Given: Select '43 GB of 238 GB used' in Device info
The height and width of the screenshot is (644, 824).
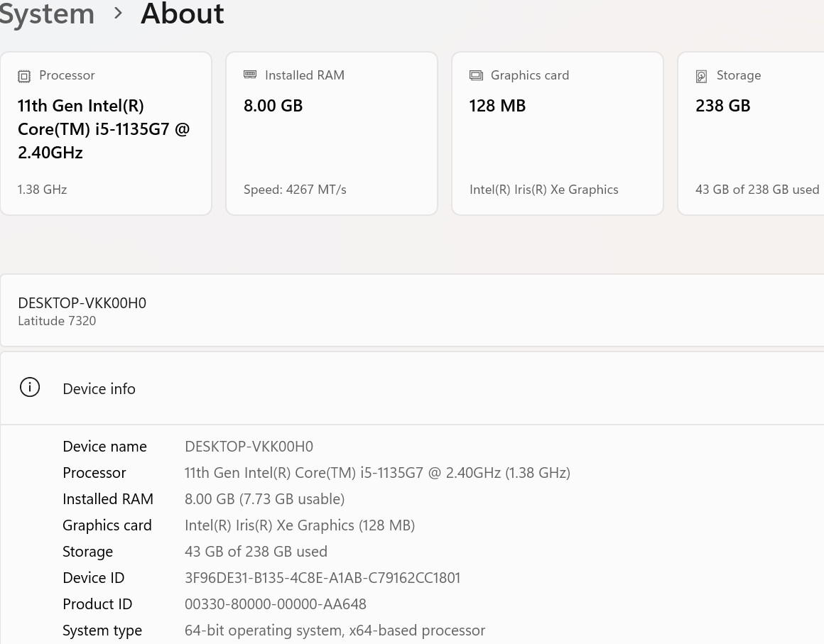Looking at the screenshot, I should click(x=256, y=552).
